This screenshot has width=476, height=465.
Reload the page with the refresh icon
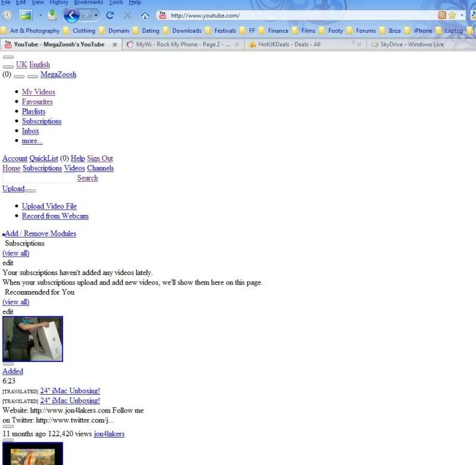coord(110,15)
